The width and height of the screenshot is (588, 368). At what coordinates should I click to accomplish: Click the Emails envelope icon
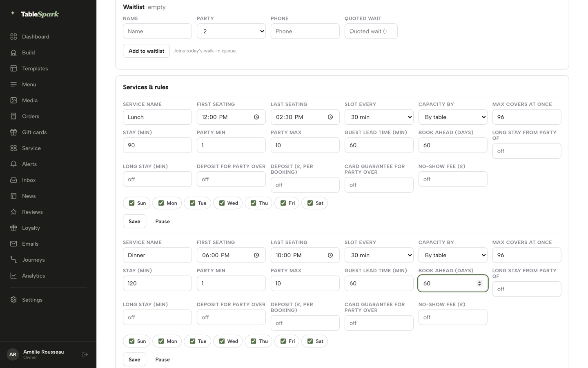(13, 244)
